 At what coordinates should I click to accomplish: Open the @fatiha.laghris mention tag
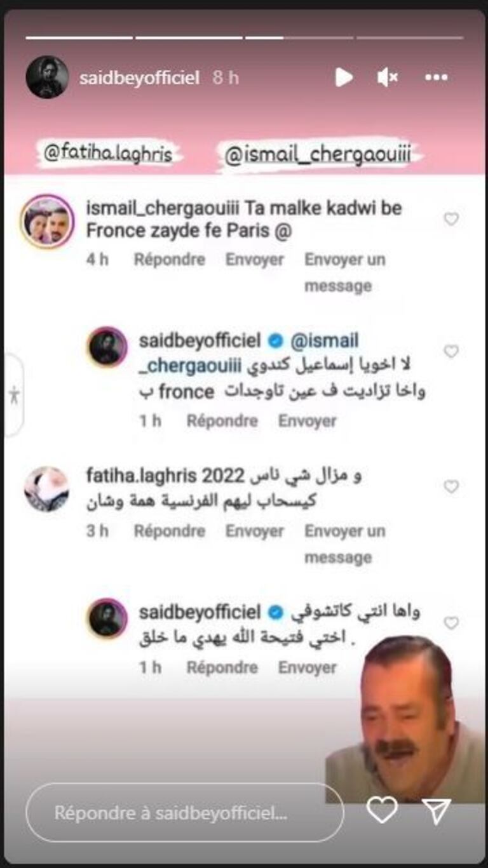pos(108,154)
